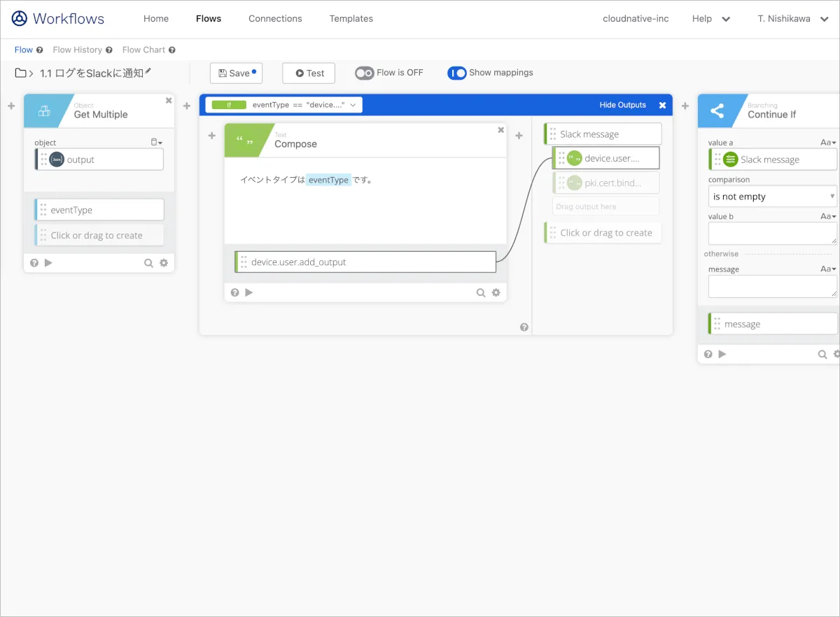The image size is (840, 617).
Task: Click the Save button
Action: point(236,73)
